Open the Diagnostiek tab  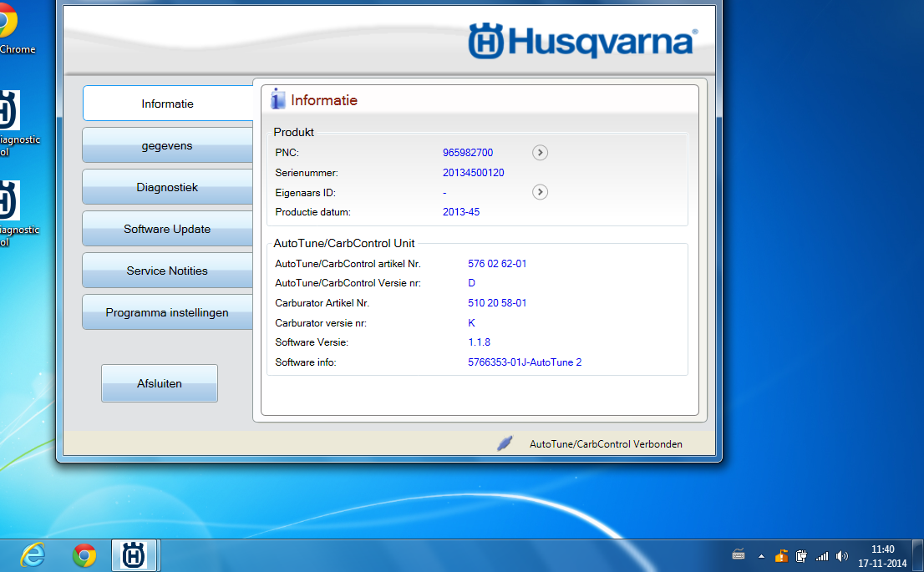167,187
